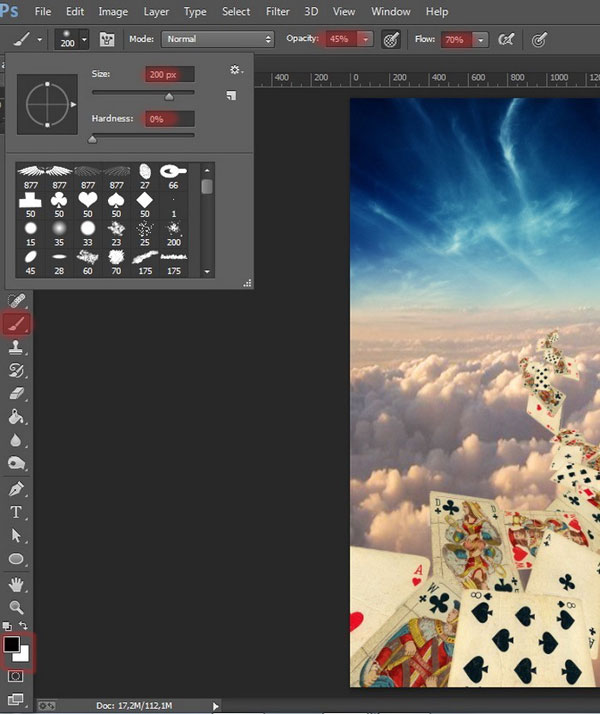Viewport: 600px width, 714px height.
Task: Open the Mode dropdown set to Normal
Action: point(218,39)
